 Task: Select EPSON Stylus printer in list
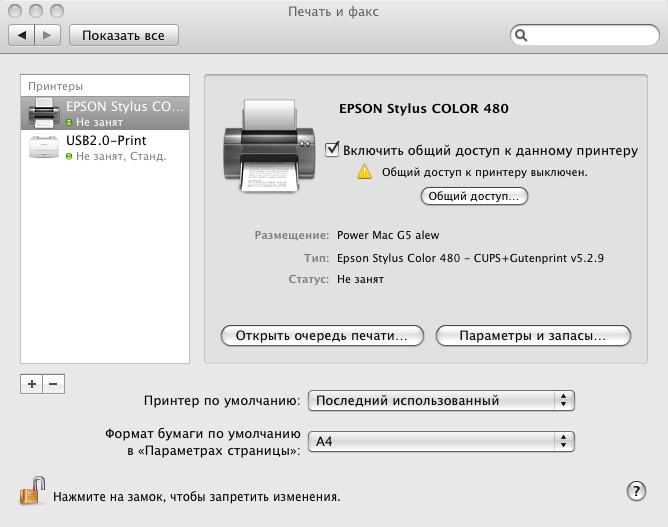click(x=105, y=113)
